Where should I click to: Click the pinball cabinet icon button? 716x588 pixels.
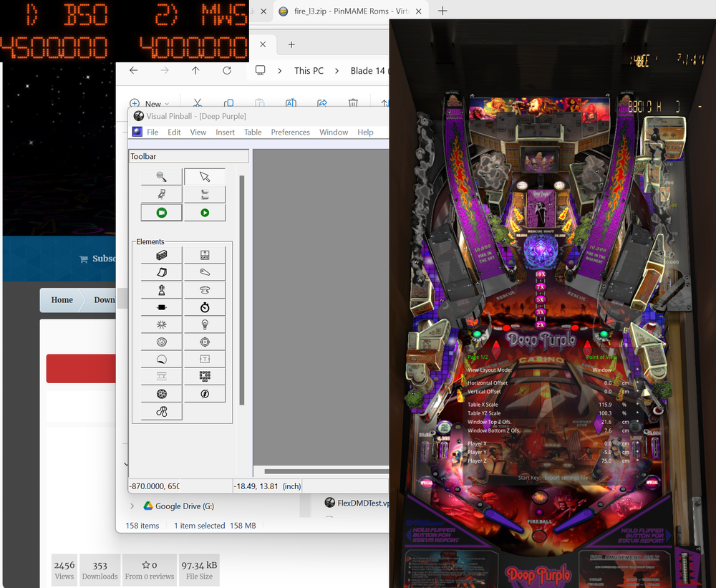pyautogui.click(x=162, y=195)
